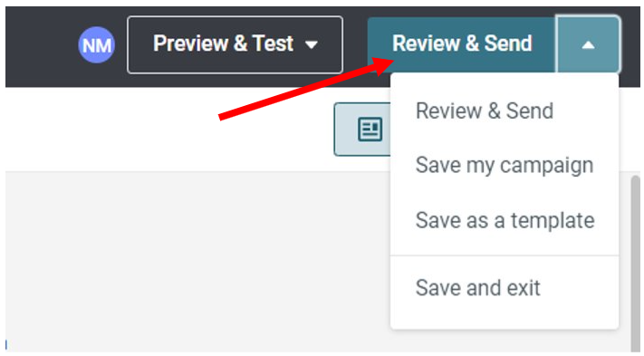
Task: Click empty dark header beside NM avatar
Action: coord(41,45)
